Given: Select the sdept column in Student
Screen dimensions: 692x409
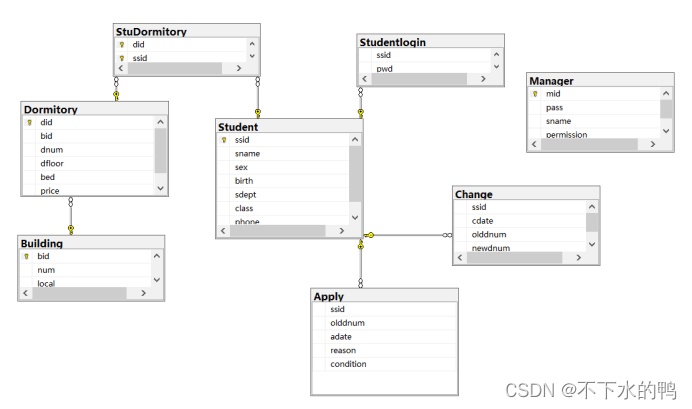Looking at the screenshot, I should point(283,195).
